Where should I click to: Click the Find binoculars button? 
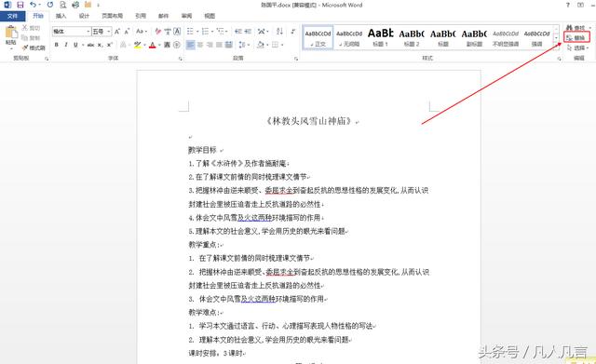click(x=577, y=27)
